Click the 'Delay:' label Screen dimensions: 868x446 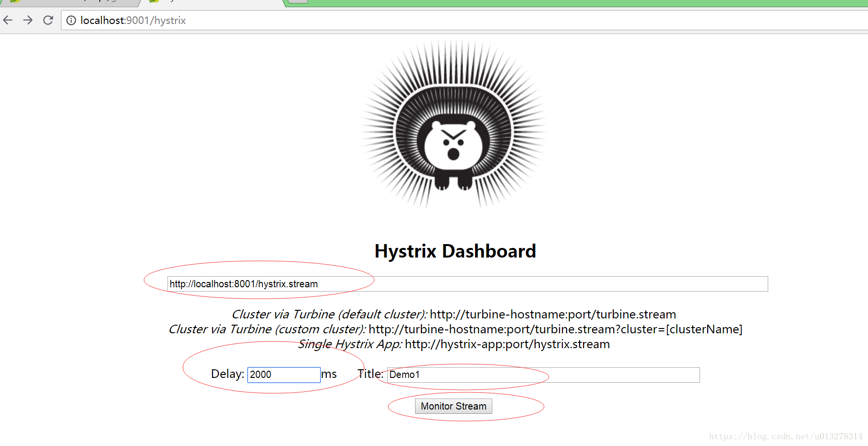pos(227,374)
